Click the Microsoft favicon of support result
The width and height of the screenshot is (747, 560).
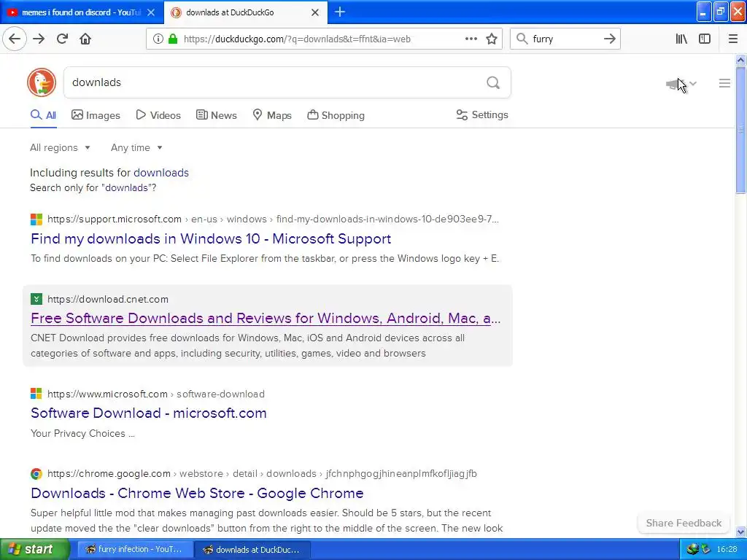pyautogui.click(x=36, y=219)
